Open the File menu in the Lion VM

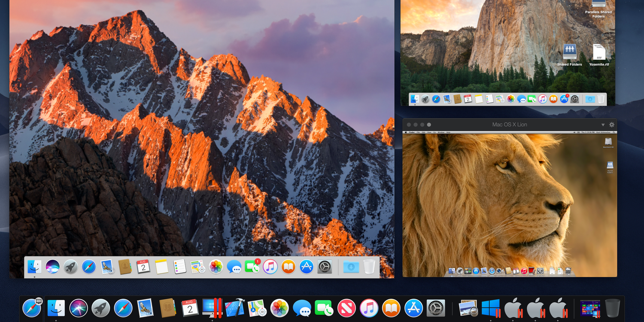(418, 133)
